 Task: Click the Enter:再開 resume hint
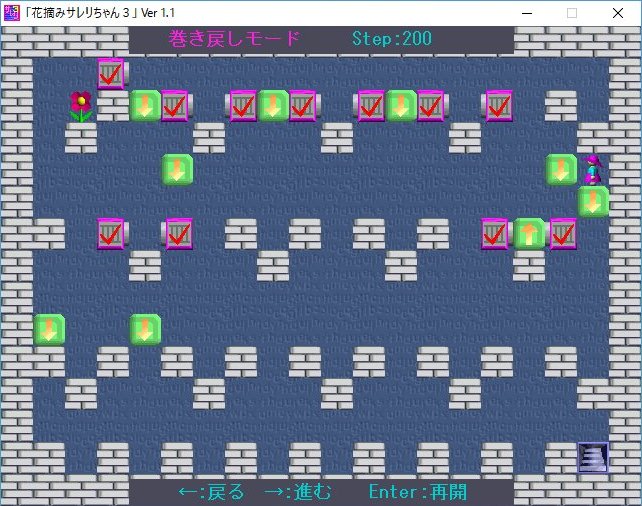tap(417, 491)
